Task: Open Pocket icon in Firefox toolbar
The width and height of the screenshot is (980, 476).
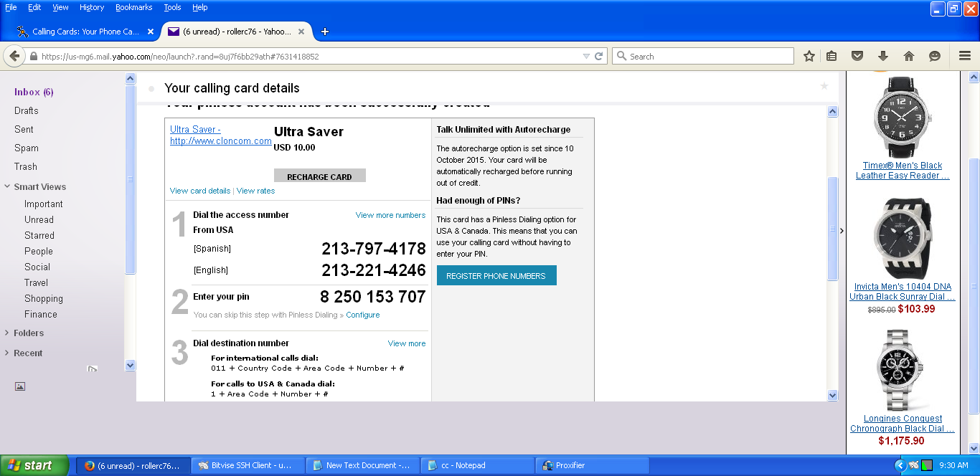Action: 857,56
